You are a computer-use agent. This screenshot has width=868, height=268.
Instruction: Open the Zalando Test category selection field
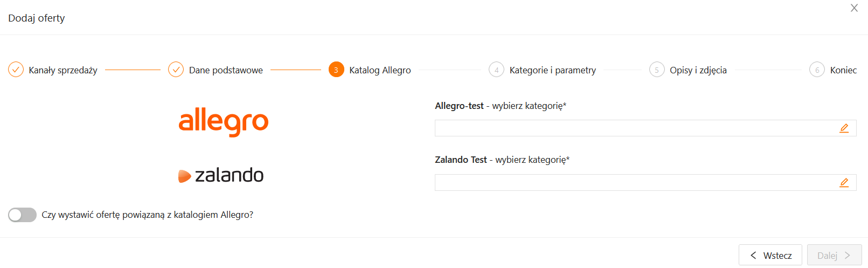636,183
